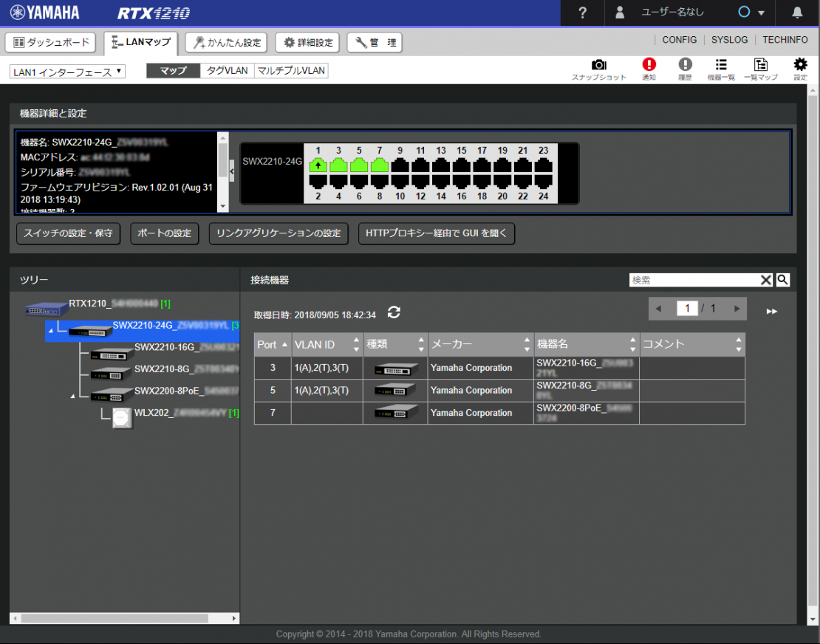The height and width of the screenshot is (644, 820).
Task: Open GUI via HTTP proxy button
Action: [x=436, y=233]
